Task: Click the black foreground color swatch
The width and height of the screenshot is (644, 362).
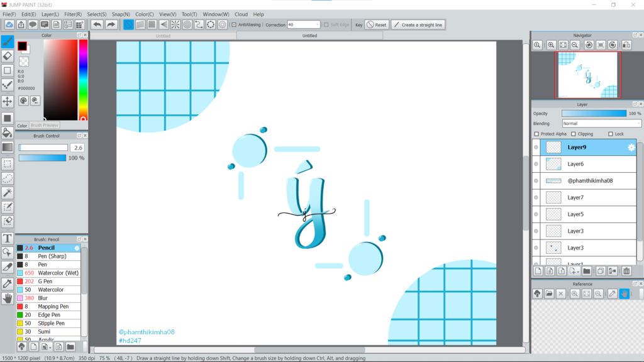Action: [22, 46]
